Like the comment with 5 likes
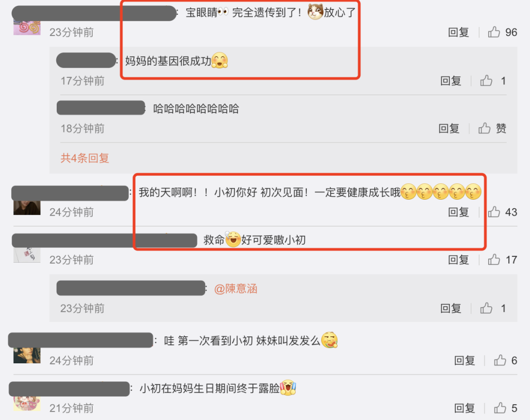This screenshot has height=420, width=530. pyautogui.click(x=500, y=408)
